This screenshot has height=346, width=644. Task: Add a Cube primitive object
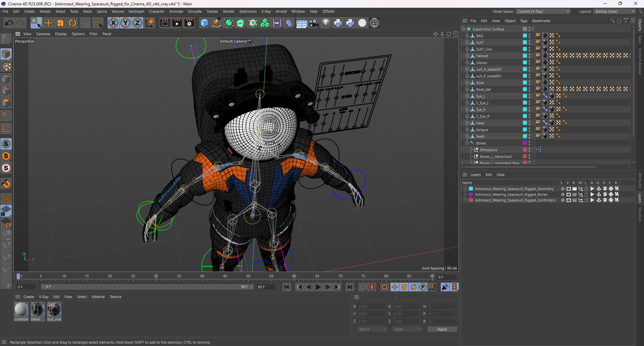pos(204,23)
